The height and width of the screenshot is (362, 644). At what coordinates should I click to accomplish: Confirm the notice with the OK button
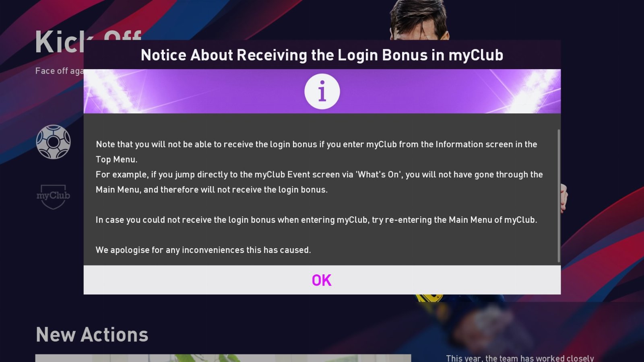322,280
